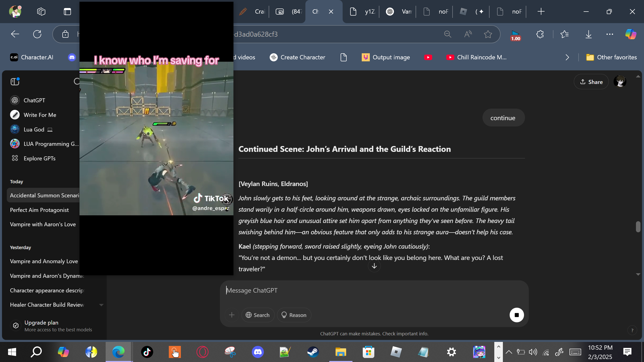This screenshot has width=644, height=362.
Task: Click the Share button
Action: click(591, 82)
